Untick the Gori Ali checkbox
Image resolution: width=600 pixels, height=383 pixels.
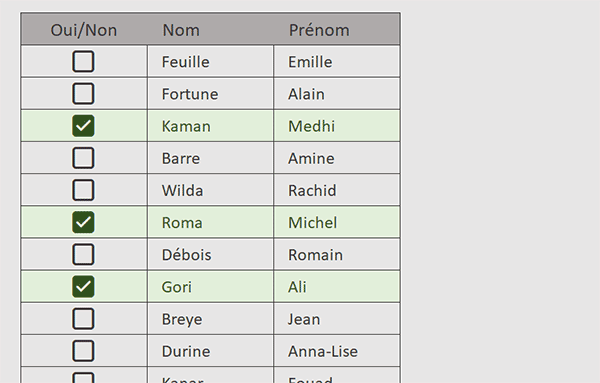pos(83,286)
